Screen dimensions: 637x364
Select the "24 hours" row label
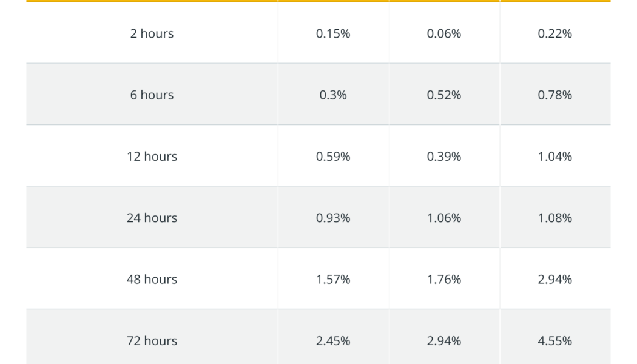[152, 218]
